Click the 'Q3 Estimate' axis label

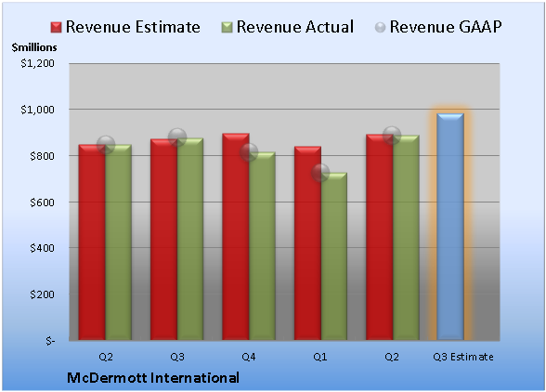[463, 357]
